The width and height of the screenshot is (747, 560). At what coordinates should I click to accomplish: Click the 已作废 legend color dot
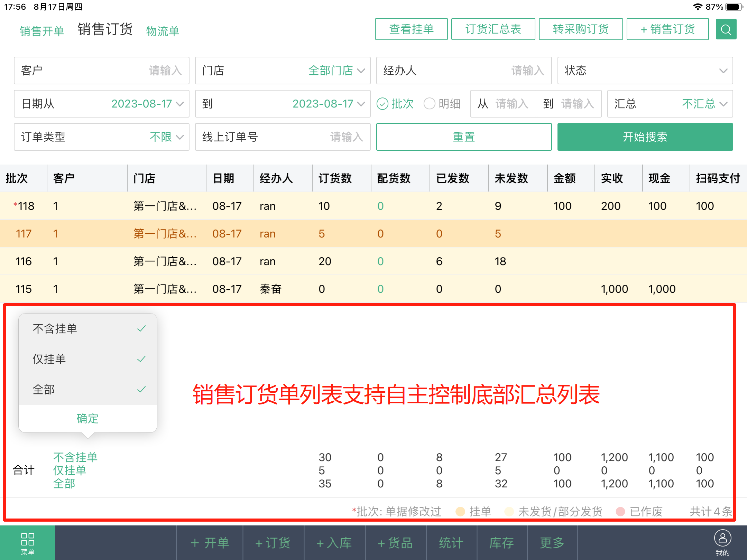pyautogui.click(x=620, y=511)
